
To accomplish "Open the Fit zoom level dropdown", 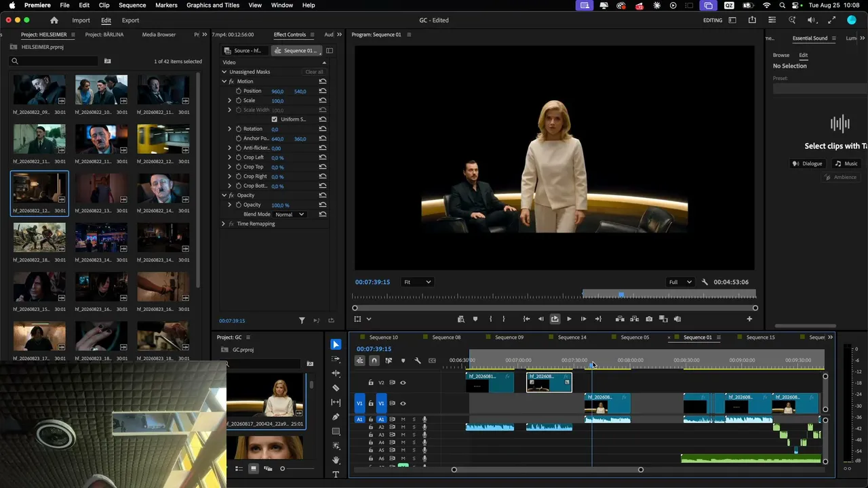I will (417, 282).
